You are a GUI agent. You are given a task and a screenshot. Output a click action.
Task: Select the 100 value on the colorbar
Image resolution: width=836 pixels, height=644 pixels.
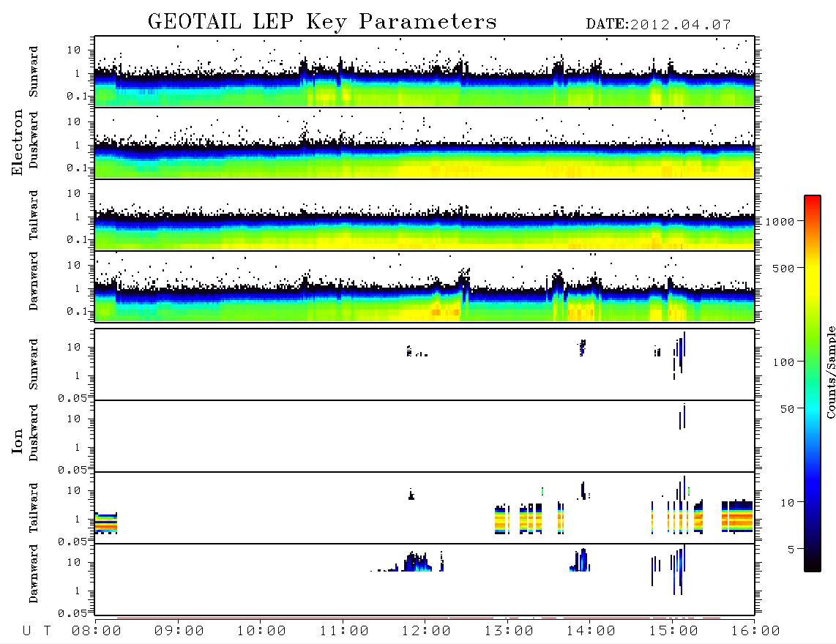(783, 362)
